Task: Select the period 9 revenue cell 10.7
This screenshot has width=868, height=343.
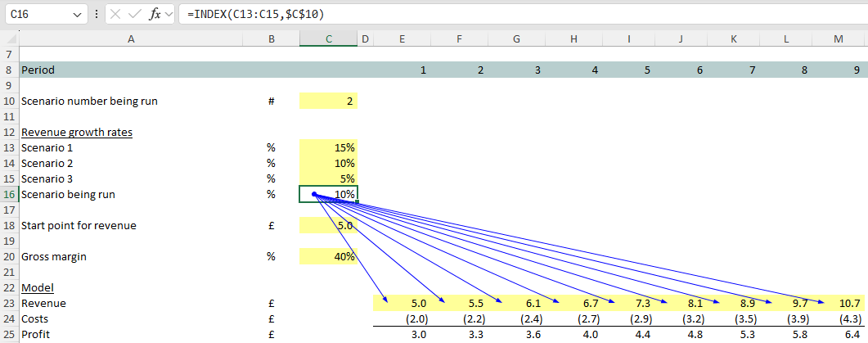Action: 838,303
